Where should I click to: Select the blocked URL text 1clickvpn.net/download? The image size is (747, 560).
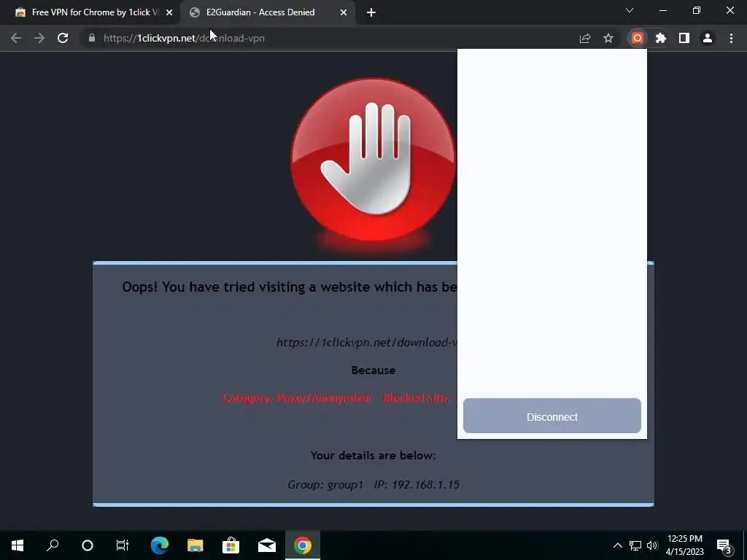click(367, 343)
